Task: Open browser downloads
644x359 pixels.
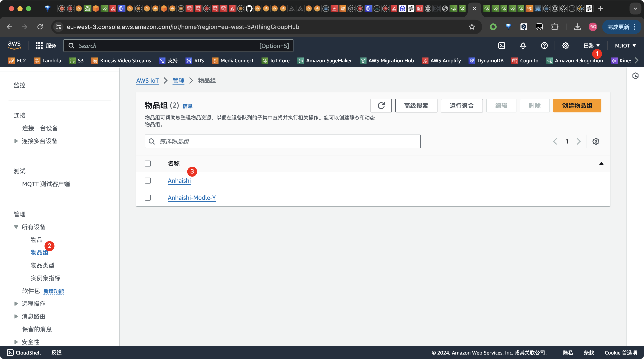Action: (x=577, y=27)
